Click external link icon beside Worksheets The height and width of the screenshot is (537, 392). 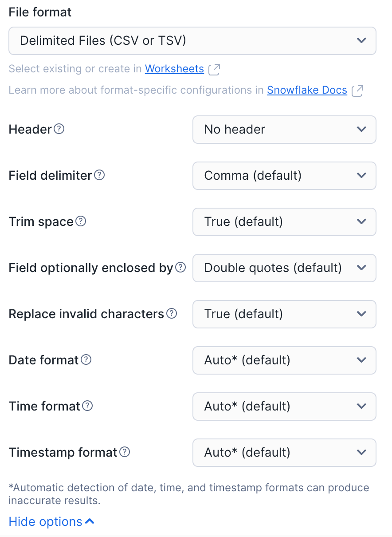[x=215, y=69]
